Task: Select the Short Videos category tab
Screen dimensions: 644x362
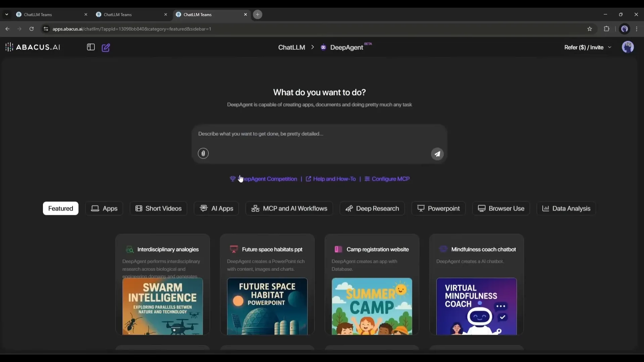Action: click(158, 208)
